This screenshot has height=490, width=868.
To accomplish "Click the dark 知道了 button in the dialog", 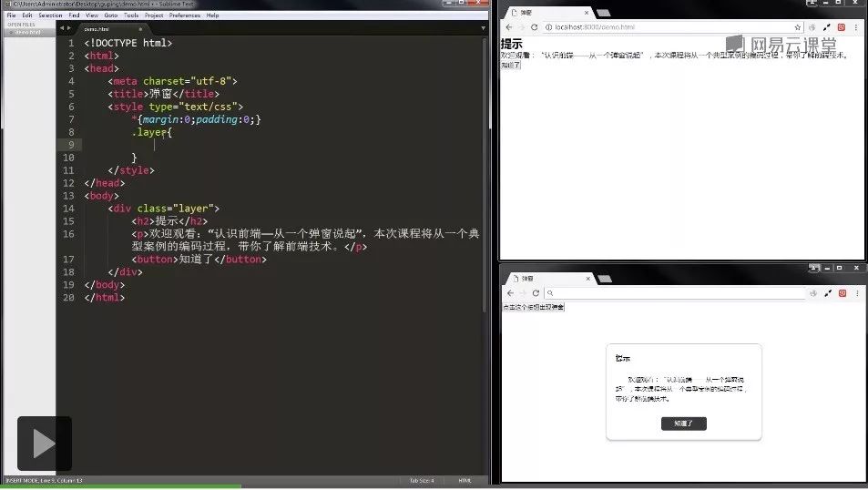I will coord(684,424).
